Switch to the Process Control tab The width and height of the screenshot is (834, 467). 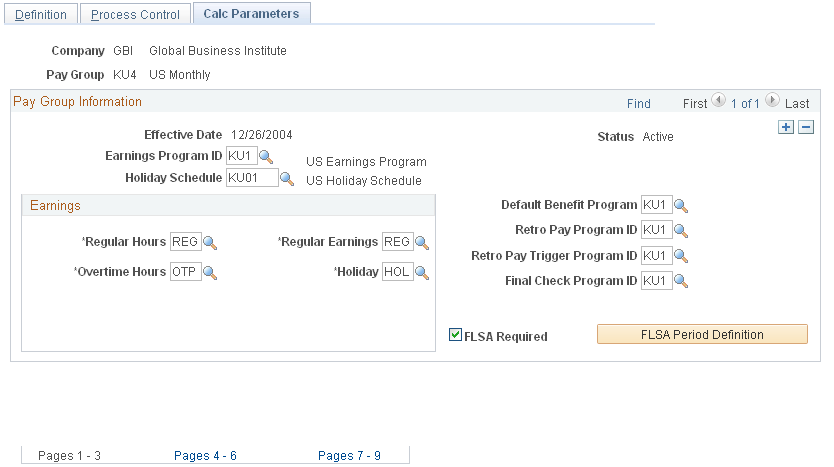(135, 14)
